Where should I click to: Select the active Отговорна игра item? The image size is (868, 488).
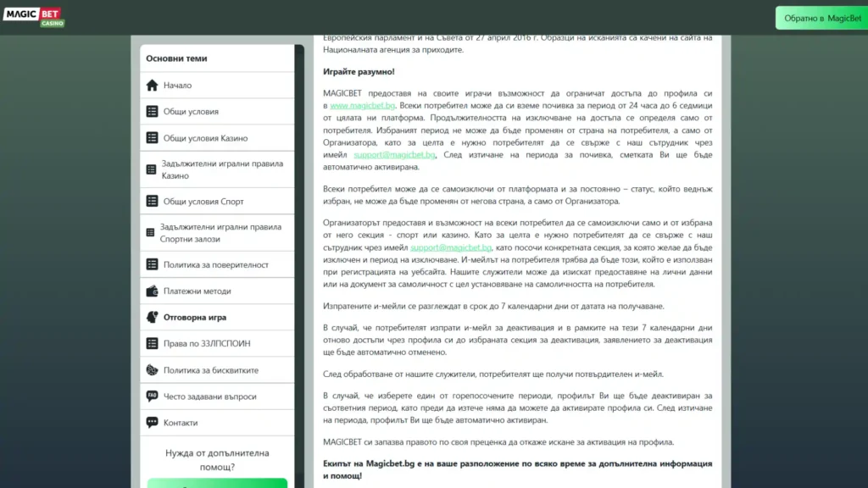click(217, 317)
